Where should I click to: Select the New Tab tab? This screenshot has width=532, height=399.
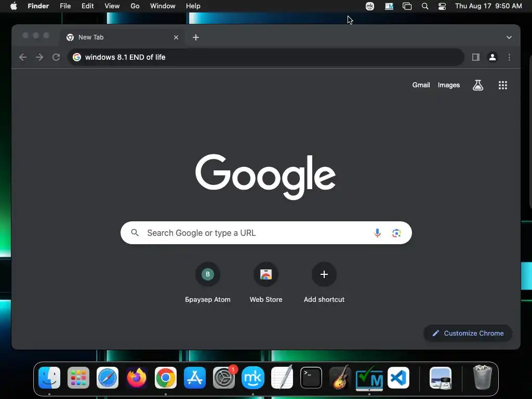(123, 37)
